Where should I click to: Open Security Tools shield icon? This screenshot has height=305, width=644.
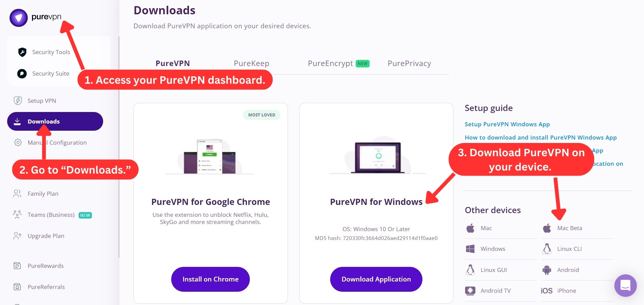(x=22, y=52)
